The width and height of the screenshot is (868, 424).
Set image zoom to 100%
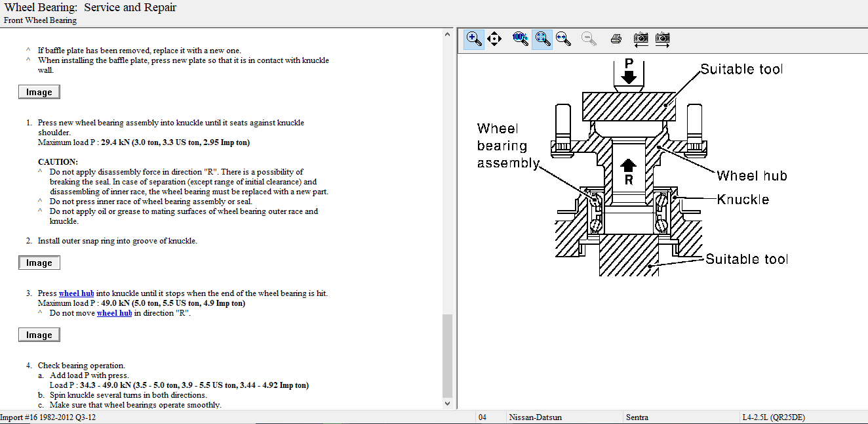pyautogui.click(x=520, y=39)
